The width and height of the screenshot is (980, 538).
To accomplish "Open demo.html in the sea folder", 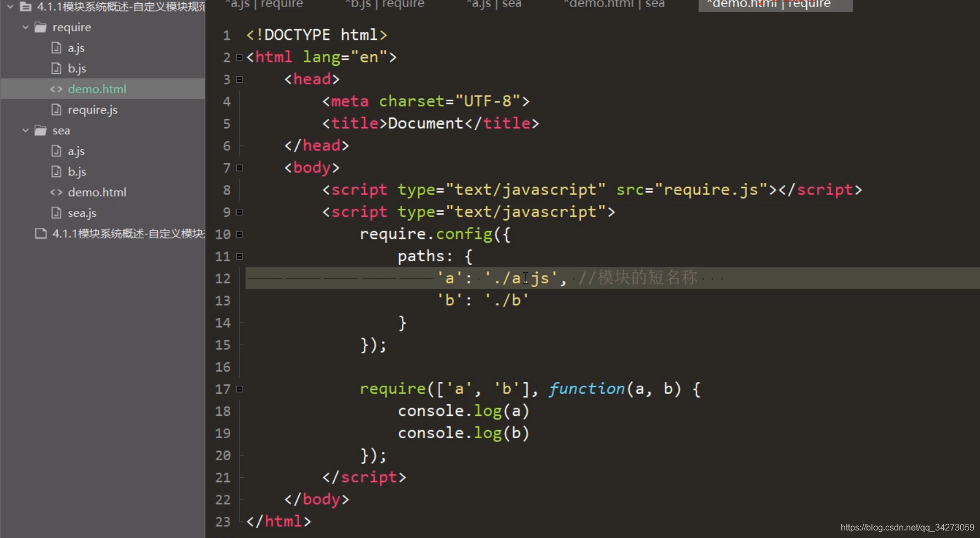I will [x=97, y=192].
